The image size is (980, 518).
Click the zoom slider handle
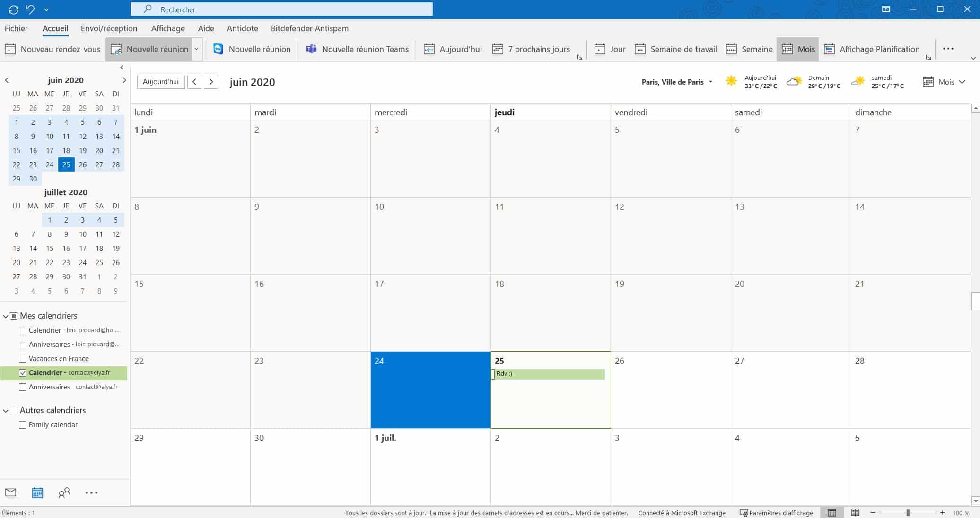(908, 513)
